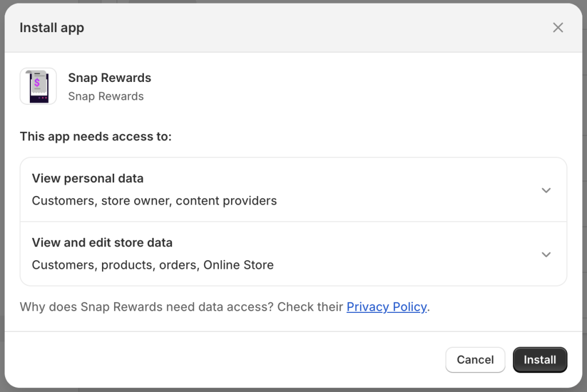Click 'Customers, store owner, content providers' text

pyautogui.click(x=154, y=201)
